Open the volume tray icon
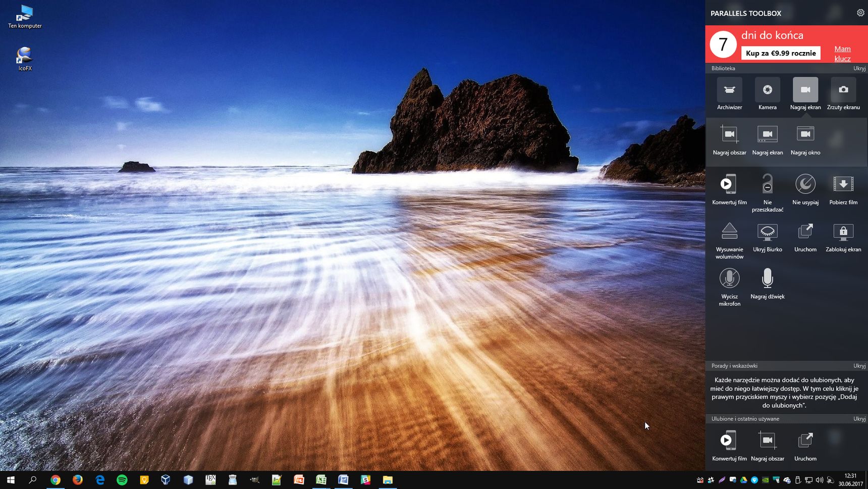The width and height of the screenshot is (868, 489). pos(819,480)
